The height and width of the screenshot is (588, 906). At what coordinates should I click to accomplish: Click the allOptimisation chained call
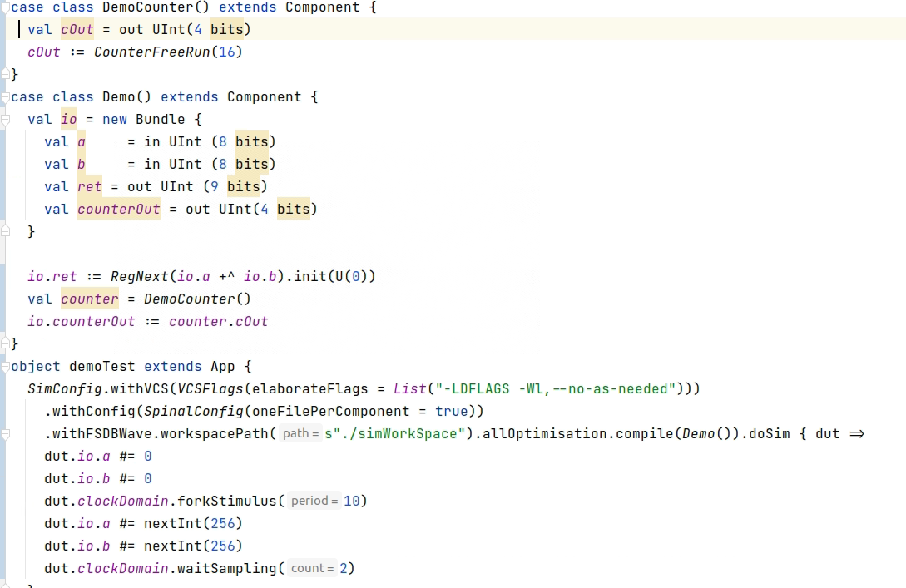pos(561,433)
